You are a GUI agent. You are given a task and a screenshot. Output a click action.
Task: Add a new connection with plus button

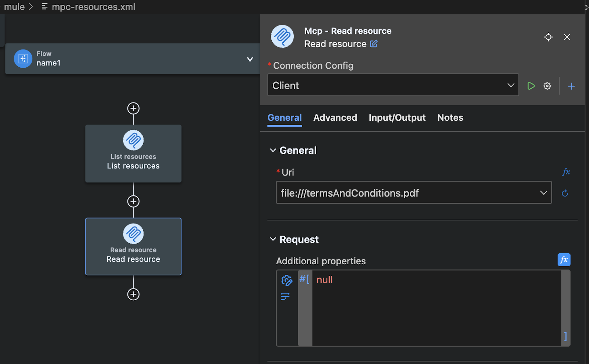point(571,86)
